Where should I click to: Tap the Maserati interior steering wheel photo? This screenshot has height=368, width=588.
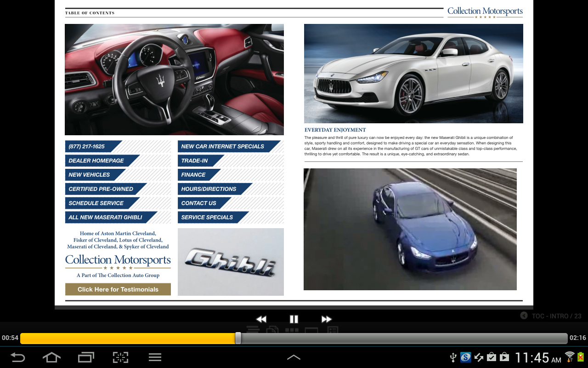click(x=174, y=80)
